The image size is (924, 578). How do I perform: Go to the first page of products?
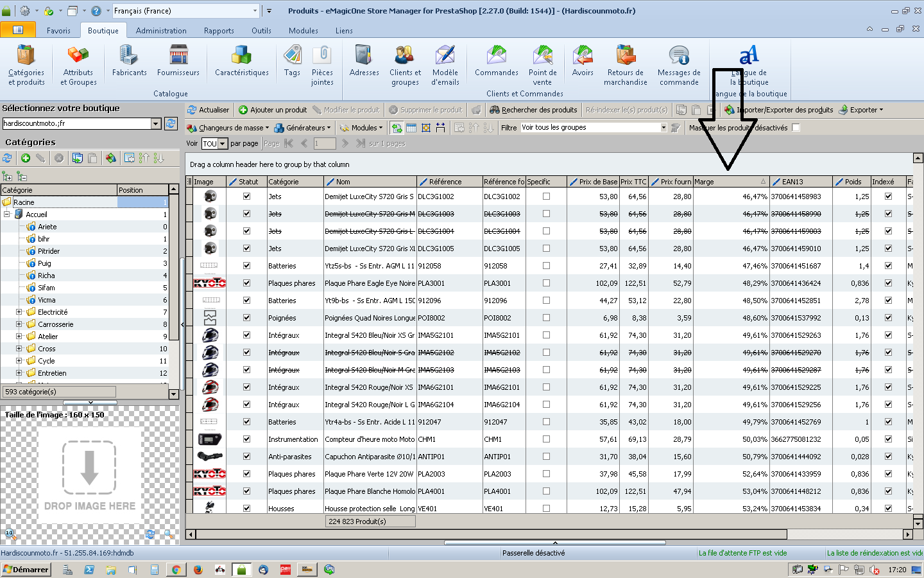289,144
